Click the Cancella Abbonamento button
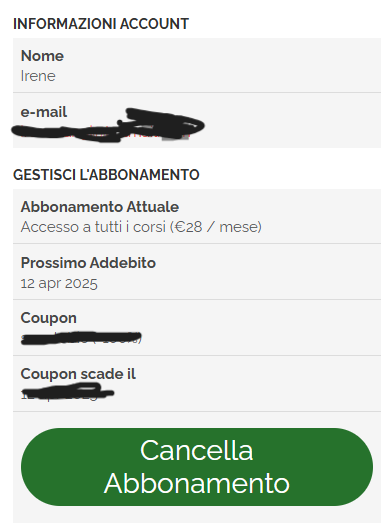Screen dimensions: 386x530 pyautogui.click(x=197, y=467)
